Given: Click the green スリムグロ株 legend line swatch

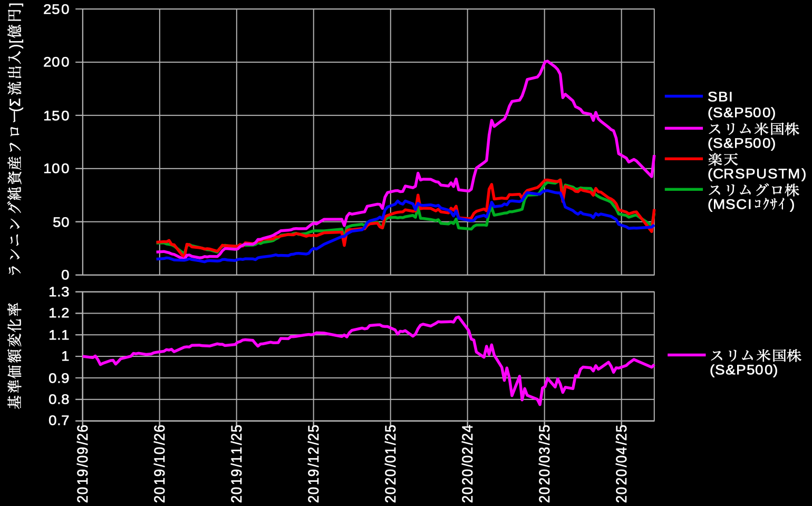Looking at the screenshot, I should [684, 189].
